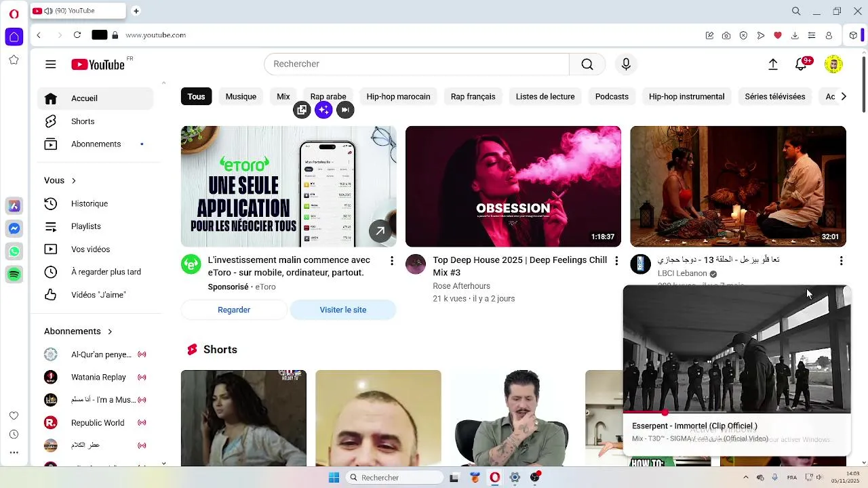868x488 pixels.
Task: Select the Rap français filter chip
Action: (473, 96)
